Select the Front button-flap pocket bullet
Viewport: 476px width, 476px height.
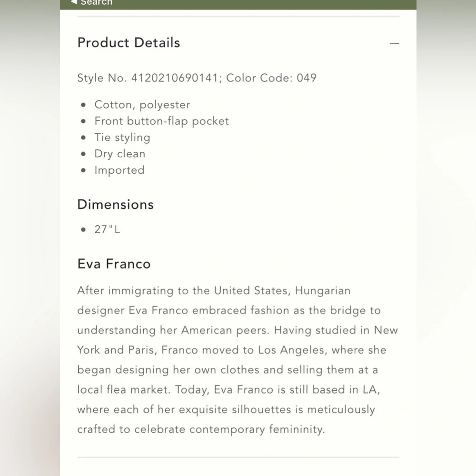point(161,121)
